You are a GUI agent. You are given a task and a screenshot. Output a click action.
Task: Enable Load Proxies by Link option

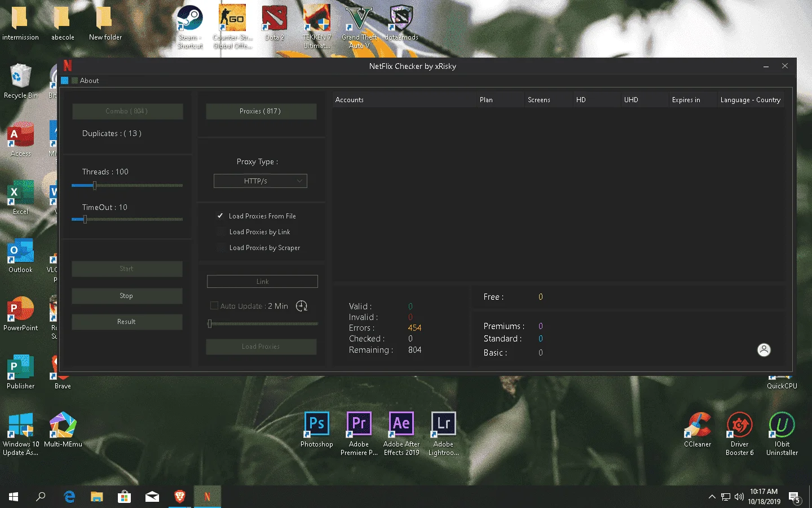(x=220, y=232)
